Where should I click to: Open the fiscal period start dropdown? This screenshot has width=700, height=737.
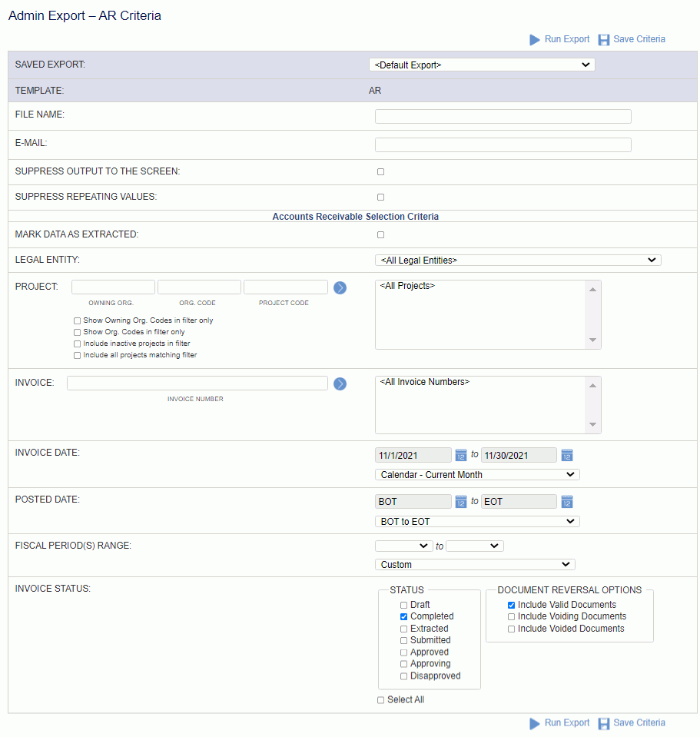[404, 546]
